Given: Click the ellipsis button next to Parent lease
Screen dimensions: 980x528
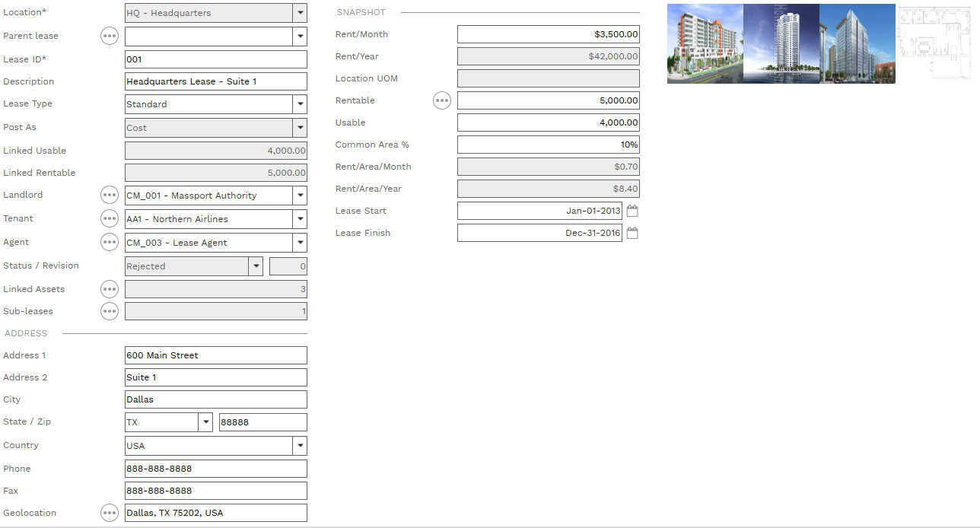Looking at the screenshot, I should [x=110, y=36].
